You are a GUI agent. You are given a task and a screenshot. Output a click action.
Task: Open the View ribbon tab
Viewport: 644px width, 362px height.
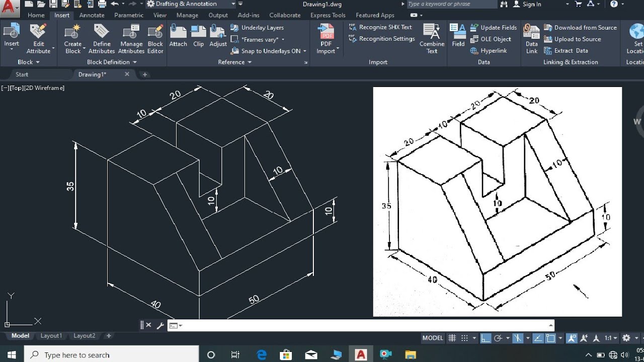point(160,15)
